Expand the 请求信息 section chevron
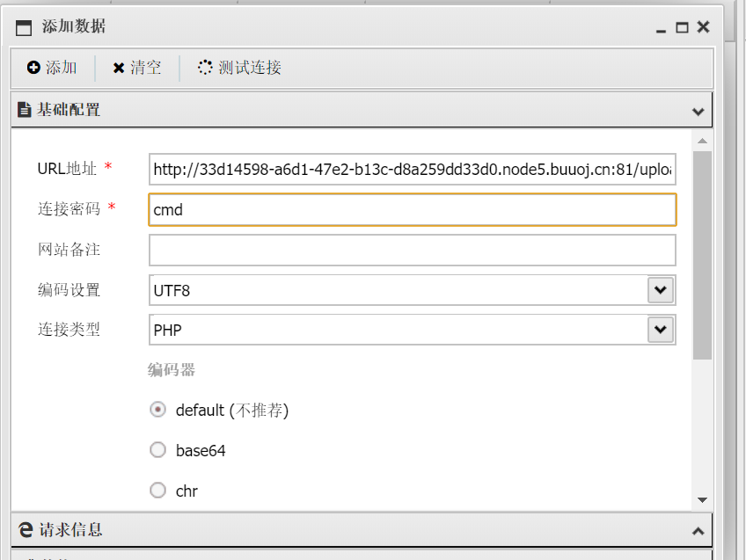 tap(698, 531)
